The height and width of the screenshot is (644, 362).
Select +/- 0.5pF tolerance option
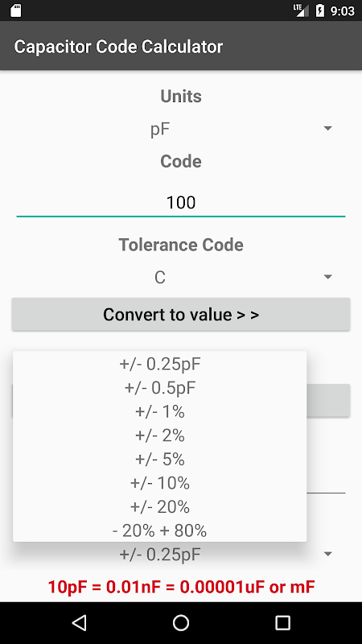[159, 387]
